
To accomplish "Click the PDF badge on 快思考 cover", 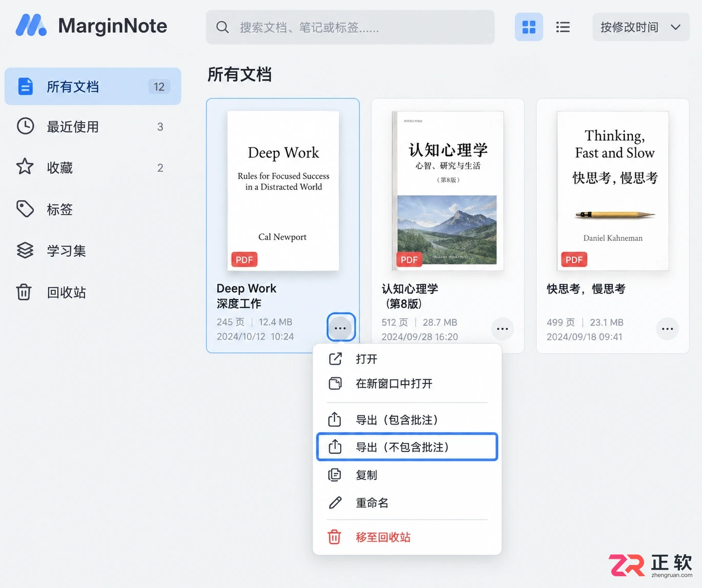I will click(x=574, y=260).
